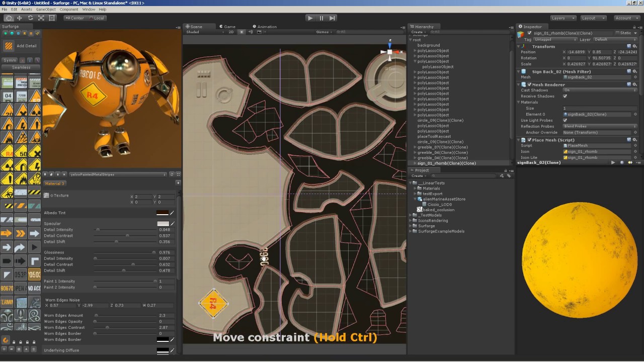Image resolution: width=644 pixels, height=362 pixels.
Task: Collapse the root object in Hierarchy
Action: click(410, 40)
